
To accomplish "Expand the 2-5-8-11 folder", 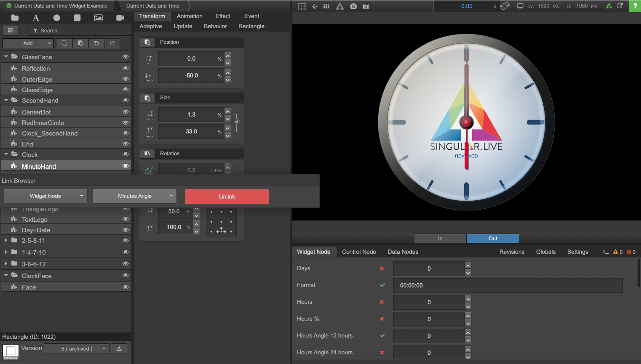I will [6, 240].
